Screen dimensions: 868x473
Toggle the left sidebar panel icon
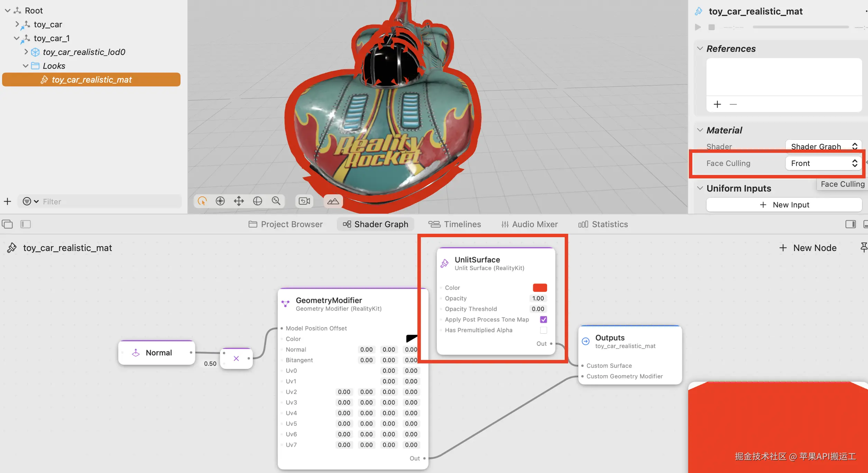[26, 224]
